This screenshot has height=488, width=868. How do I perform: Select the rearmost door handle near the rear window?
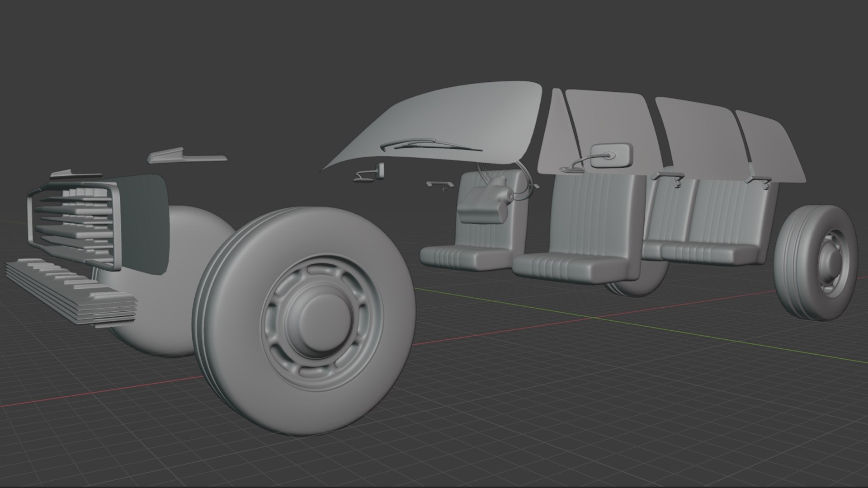tap(759, 182)
